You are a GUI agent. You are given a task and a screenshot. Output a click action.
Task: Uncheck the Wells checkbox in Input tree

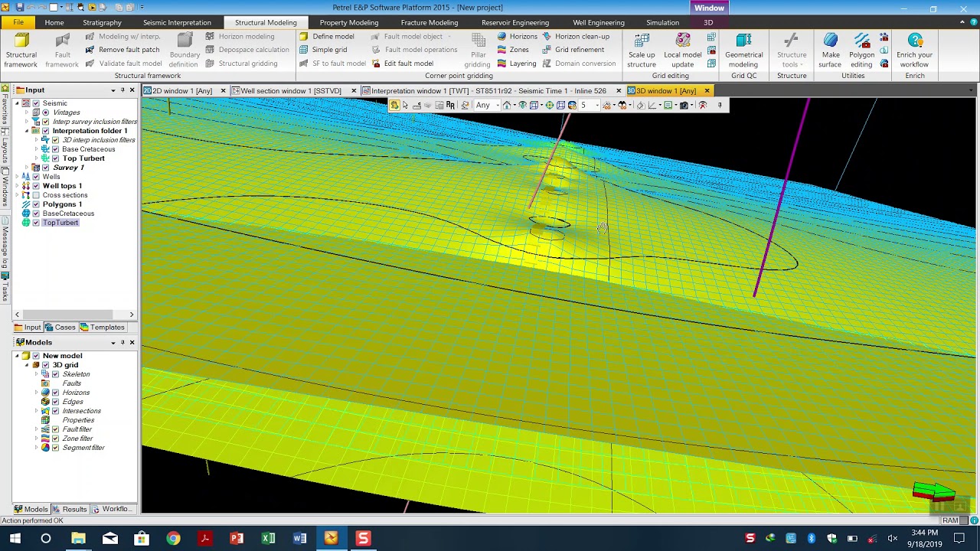pos(36,177)
